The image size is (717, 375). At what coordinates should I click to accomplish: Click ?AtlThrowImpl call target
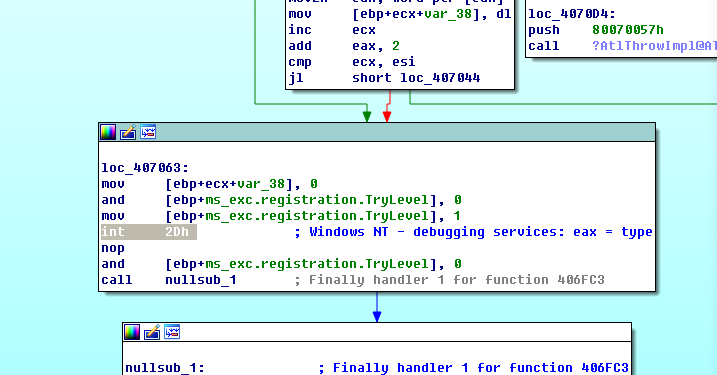[654, 46]
